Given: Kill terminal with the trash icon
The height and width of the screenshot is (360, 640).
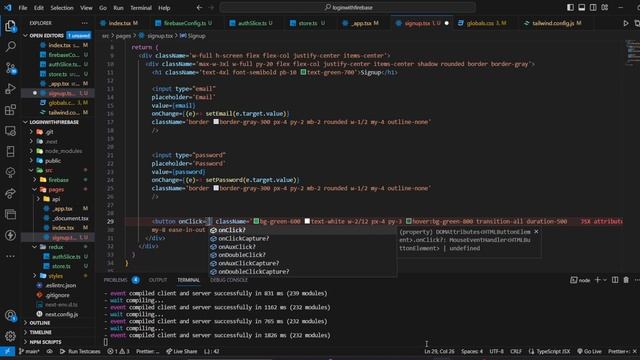Looking at the screenshot, I should pos(626,280).
